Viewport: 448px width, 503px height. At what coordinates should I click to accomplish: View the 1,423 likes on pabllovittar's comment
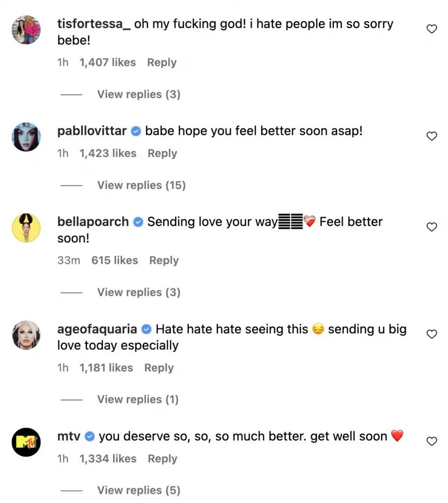pos(107,153)
